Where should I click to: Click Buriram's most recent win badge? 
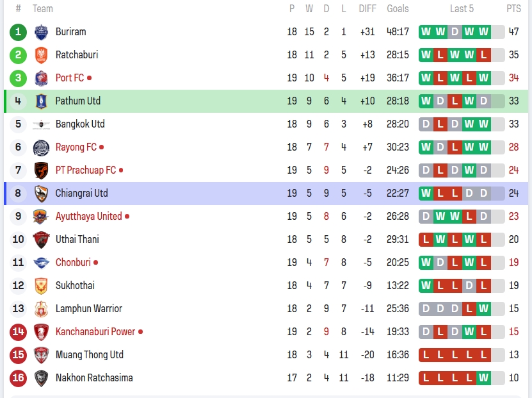pyautogui.click(x=483, y=31)
